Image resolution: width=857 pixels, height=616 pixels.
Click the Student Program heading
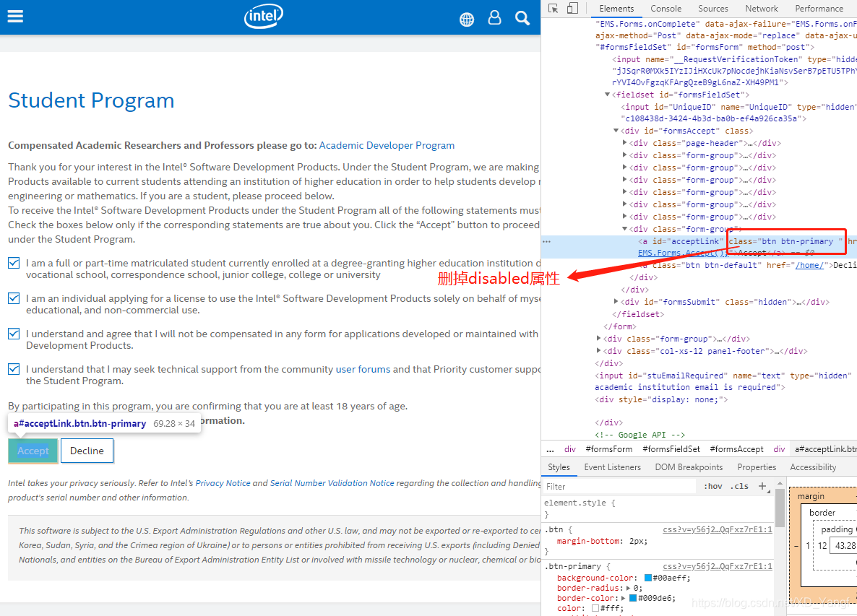(91, 100)
